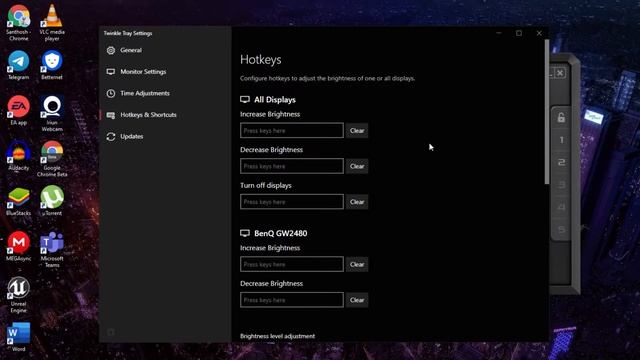The image size is (640, 360).
Task: Click the All Displays monitor icon
Action: click(x=245, y=100)
